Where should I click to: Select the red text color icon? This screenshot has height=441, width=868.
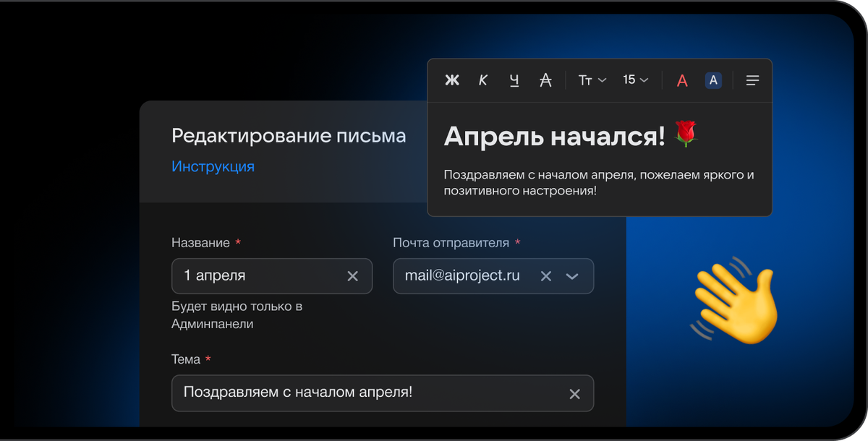(682, 80)
